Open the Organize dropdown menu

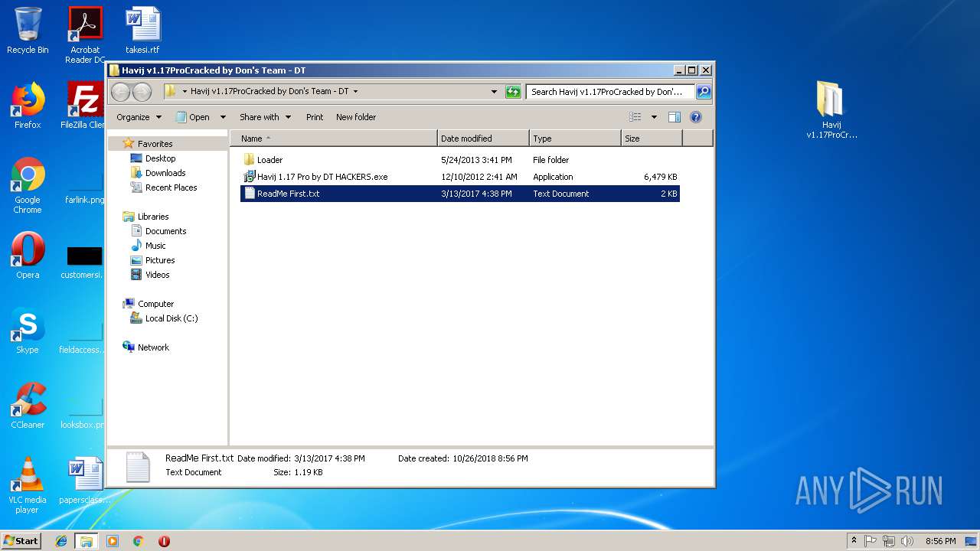pyautogui.click(x=139, y=117)
